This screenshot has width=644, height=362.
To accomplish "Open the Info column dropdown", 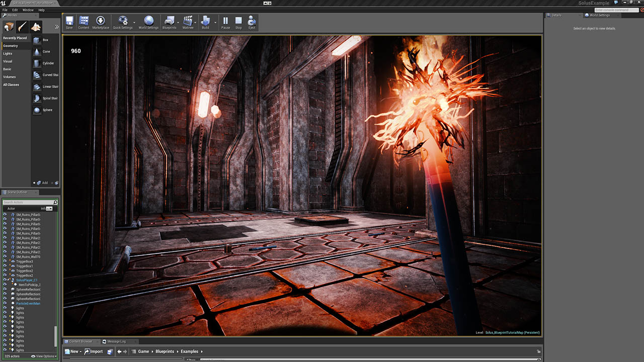I will click(x=49, y=208).
